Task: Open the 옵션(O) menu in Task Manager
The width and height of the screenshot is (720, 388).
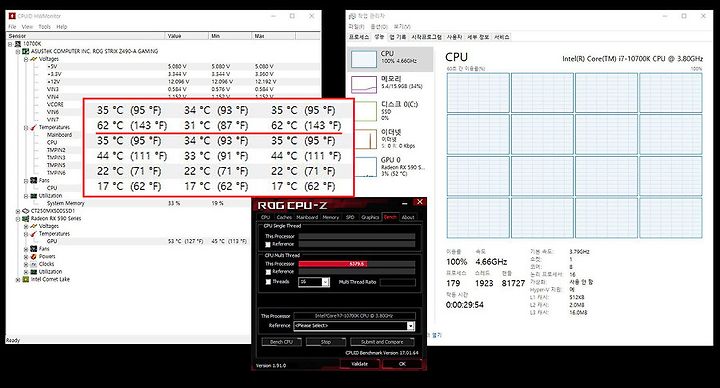Action: point(379,27)
